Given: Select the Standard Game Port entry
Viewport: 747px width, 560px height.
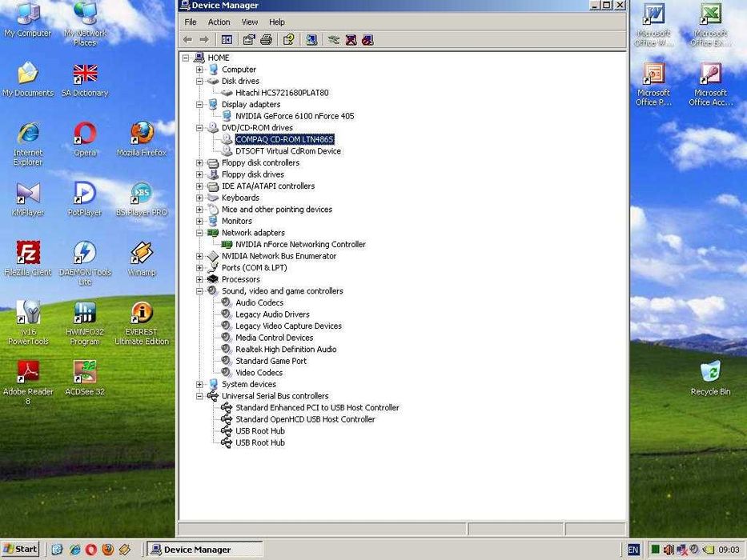Looking at the screenshot, I should [x=271, y=361].
